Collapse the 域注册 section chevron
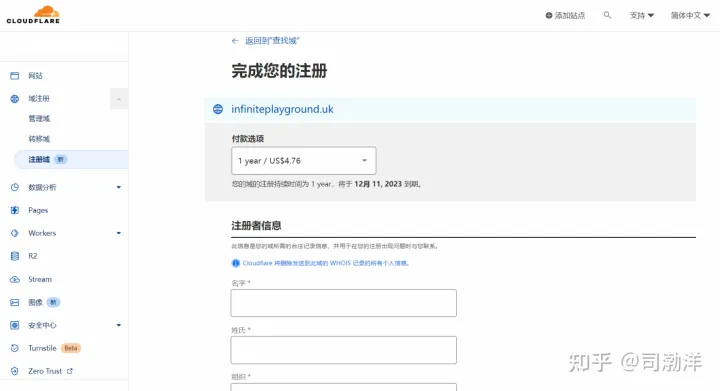This screenshot has width=720, height=391. click(x=118, y=99)
